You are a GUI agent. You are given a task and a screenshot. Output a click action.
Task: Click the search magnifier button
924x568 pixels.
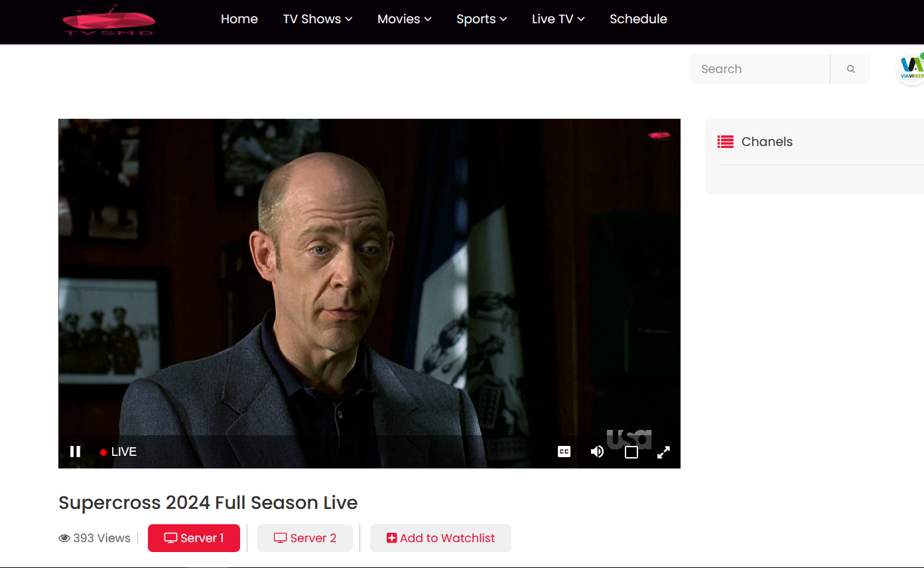tap(850, 69)
